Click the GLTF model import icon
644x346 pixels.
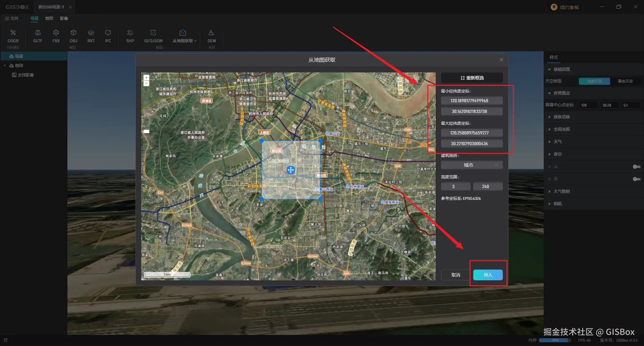[38, 33]
